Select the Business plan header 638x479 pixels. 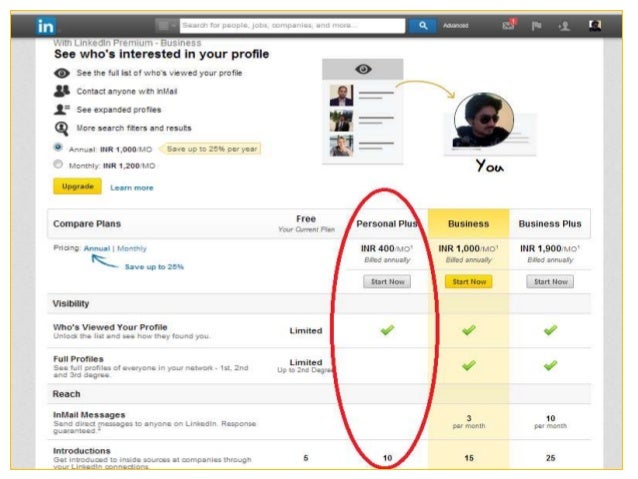coord(468,224)
